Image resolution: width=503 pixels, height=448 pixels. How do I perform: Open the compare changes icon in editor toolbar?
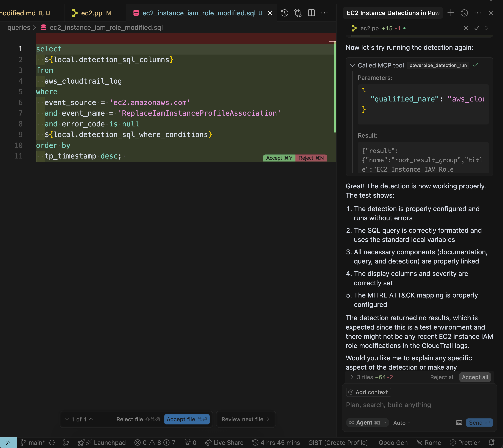pyautogui.click(x=298, y=13)
